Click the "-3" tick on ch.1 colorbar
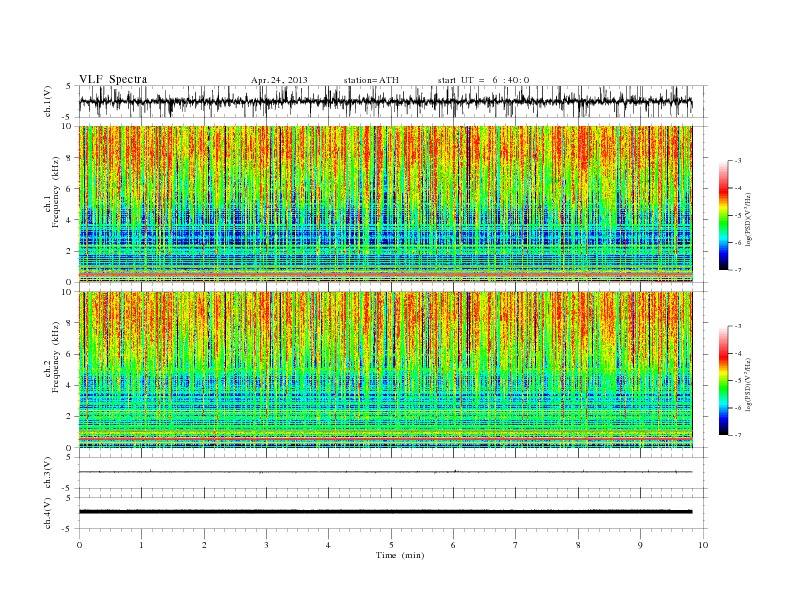792x612 pixels. [x=738, y=161]
